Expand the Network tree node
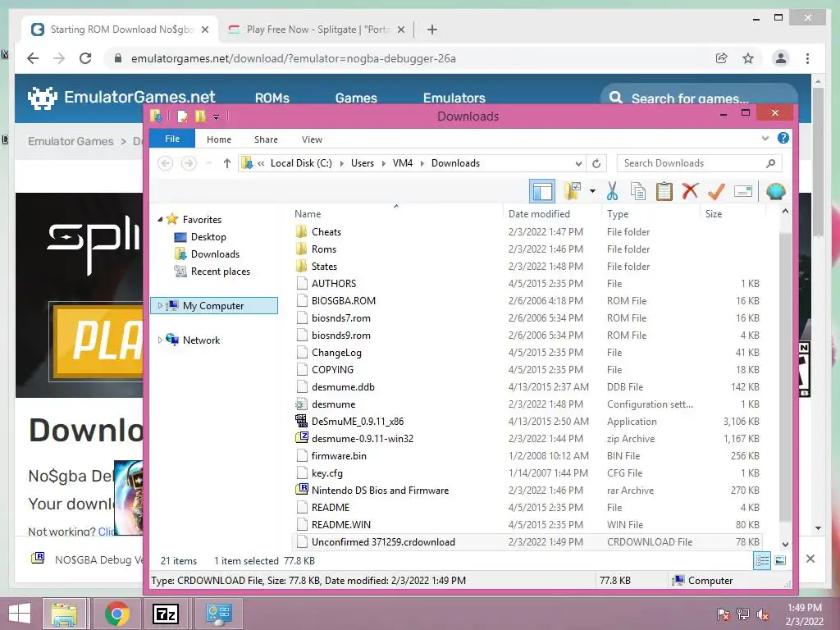The height and width of the screenshot is (630, 840). tap(160, 340)
